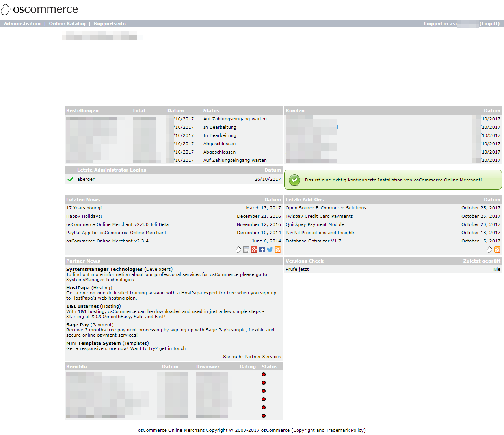Open the 'Happy Holidays!' news item
The height and width of the screenshot is (435, 504).
84,216
